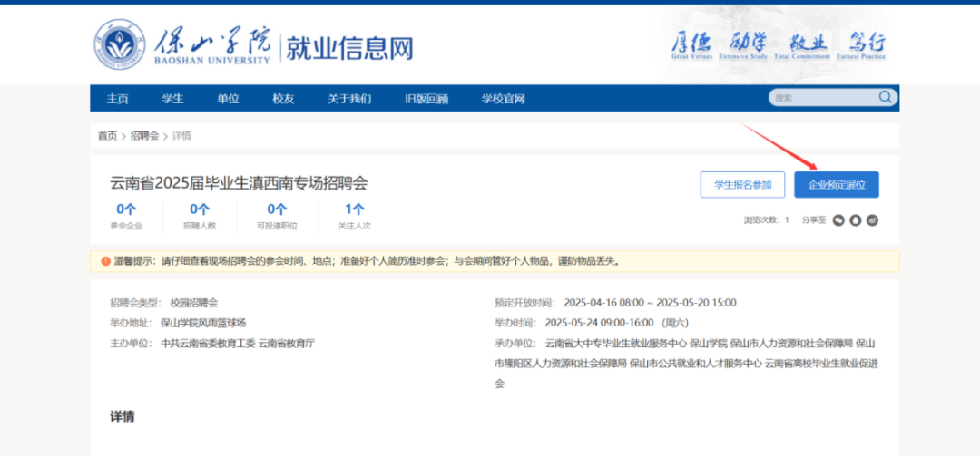
Task: Open the 关于我们 navigation item
Action: (349, 99)
